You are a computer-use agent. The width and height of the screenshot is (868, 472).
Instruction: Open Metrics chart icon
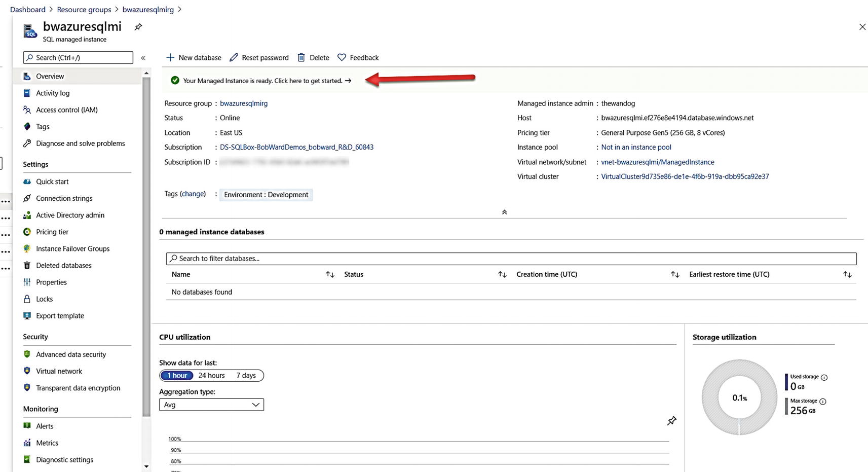[x=27, y=443]
